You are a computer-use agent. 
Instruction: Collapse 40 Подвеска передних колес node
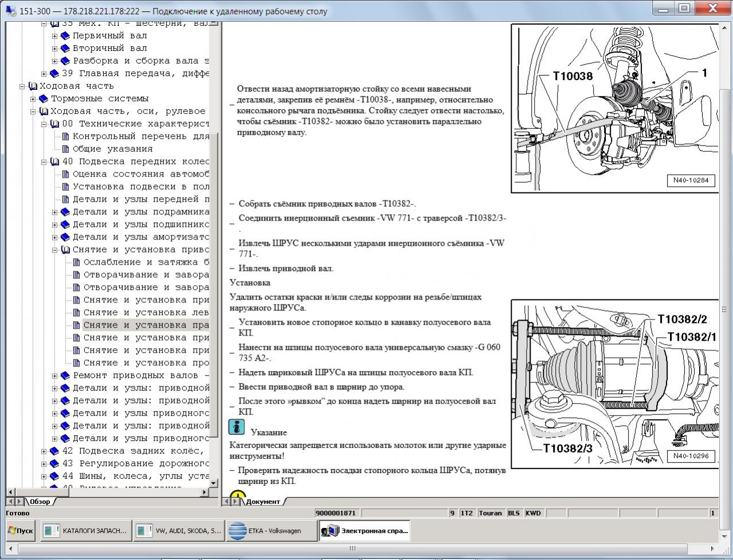click(44, 161)
